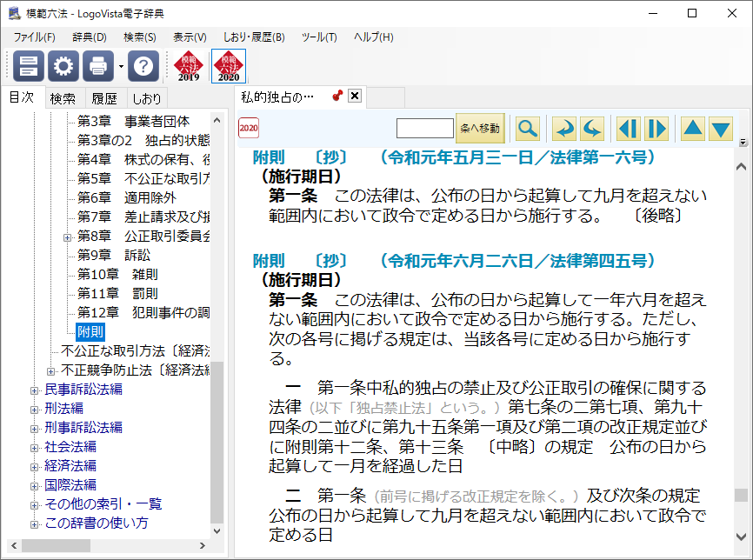The width and height of the screenshot is (753, 560).
Task: Close the 私的独占の… tab
Action: (x=355, y=96)
